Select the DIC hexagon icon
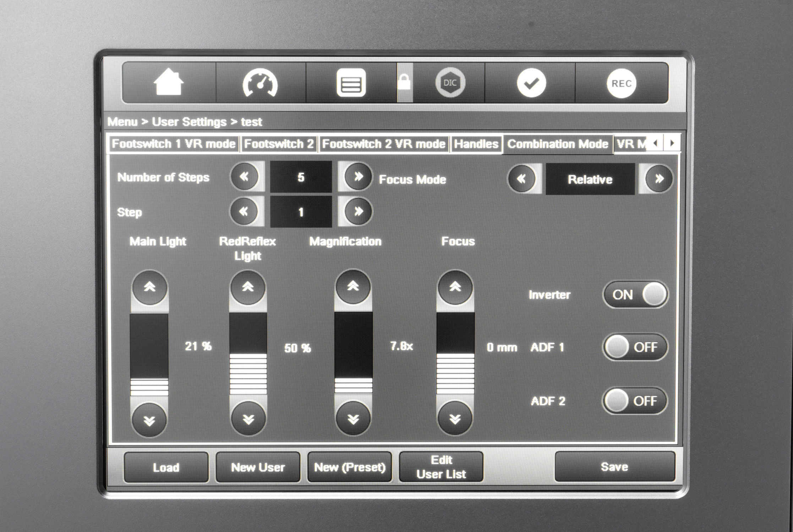 (x=450, y=83)
